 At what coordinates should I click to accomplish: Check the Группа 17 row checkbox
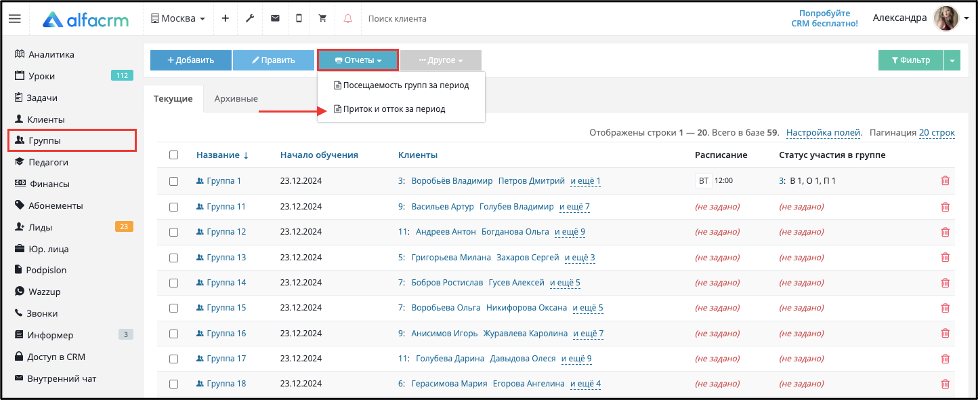point(174,358)
